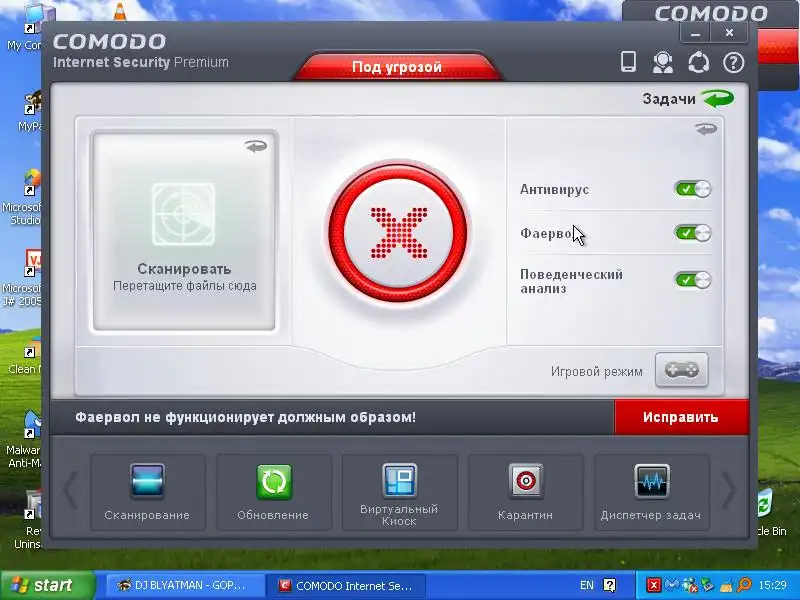This screenshot has height=600, width=800.
Task: Click the 15:29 system clock
Action: tap(772, 585)
